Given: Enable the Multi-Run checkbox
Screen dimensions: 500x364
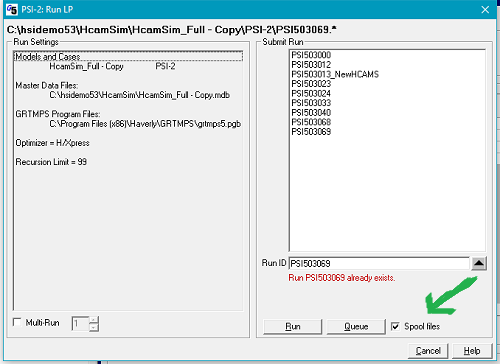Looking at the screenshot, I should point(17,322).
